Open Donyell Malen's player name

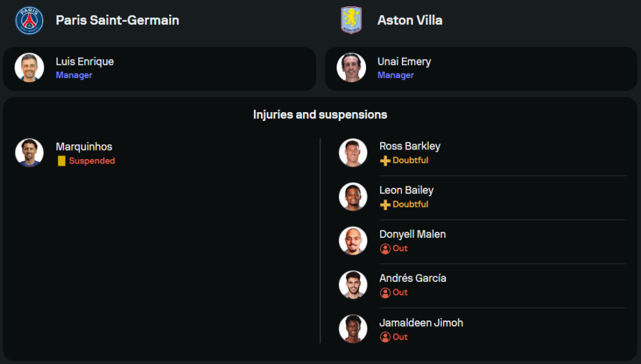click(x=412, y=234)
